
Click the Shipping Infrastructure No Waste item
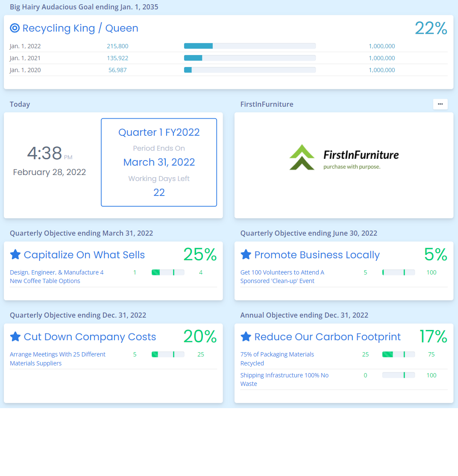pos(284,379)
